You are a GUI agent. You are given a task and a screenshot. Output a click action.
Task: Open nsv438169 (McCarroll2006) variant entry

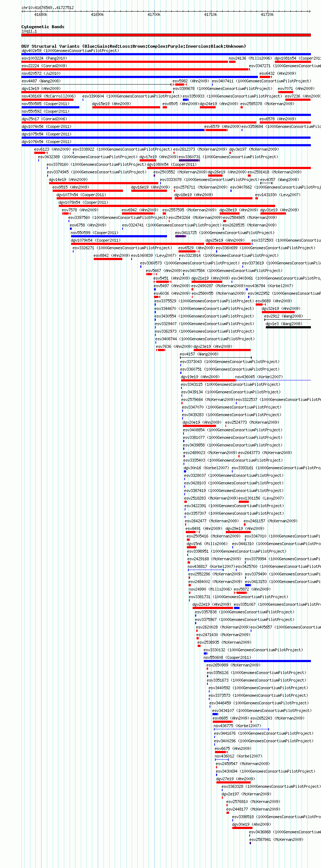(49, 96)
